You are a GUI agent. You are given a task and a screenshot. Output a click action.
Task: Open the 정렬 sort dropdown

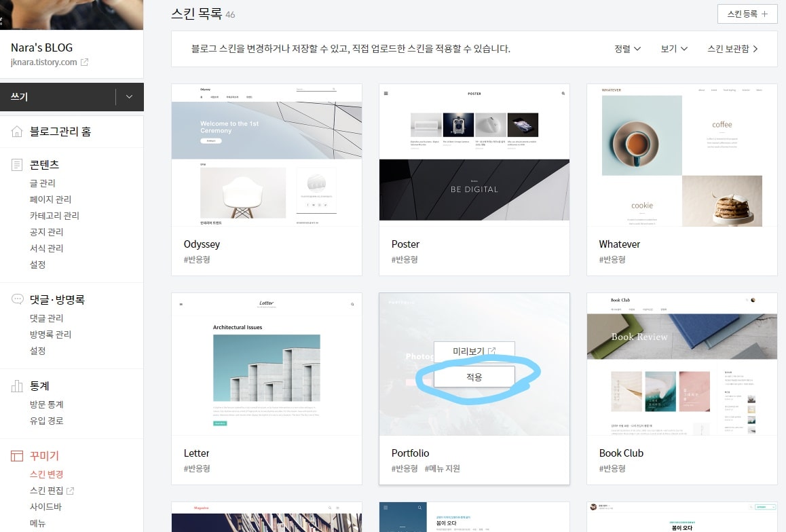628,49
